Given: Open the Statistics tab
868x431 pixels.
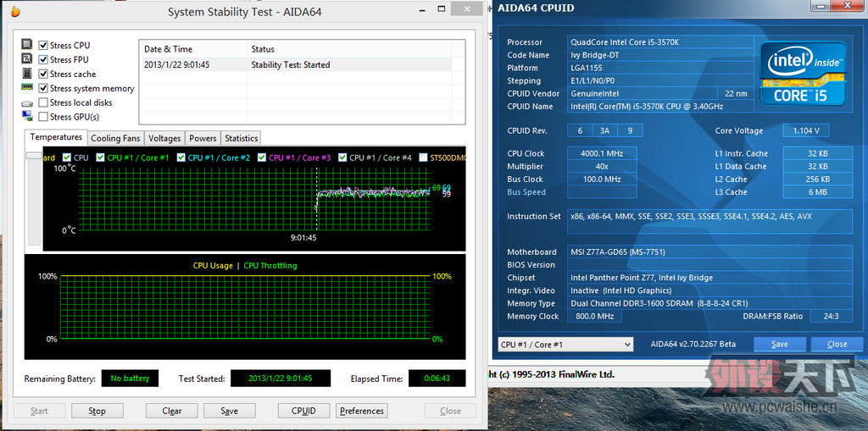Looking at the screenshot, I should point(241,138).
